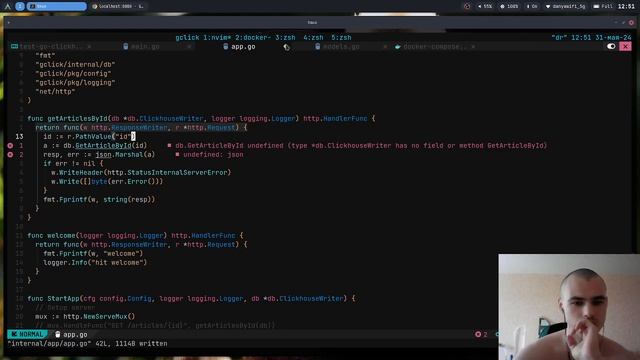The width and height of the screenshot is (640, 360).
Task: Switch to tmux window 5:zsh
Action: point(341,38)
